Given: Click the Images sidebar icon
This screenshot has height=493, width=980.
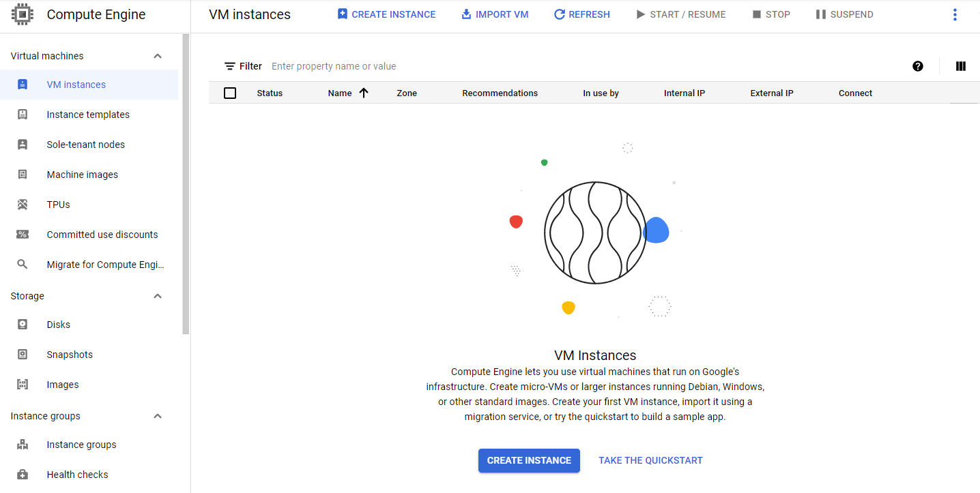Looking at the screenshot, I should [23, 385].
